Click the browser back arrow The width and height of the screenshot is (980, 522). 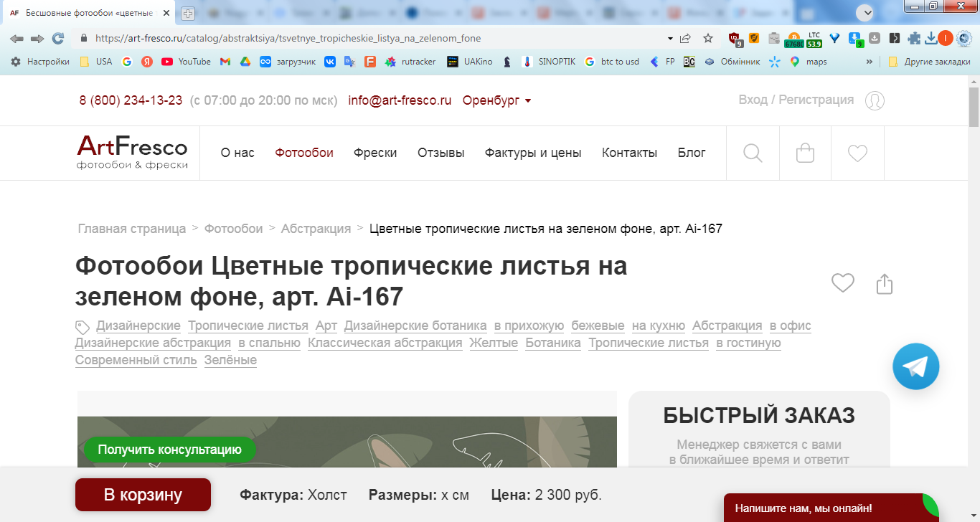[x=17, y=38]
